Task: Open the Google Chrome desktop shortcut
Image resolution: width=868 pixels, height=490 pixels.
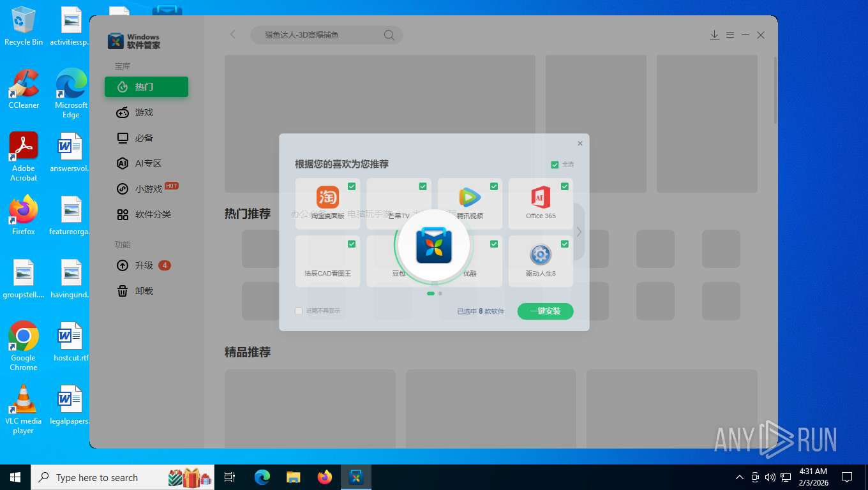Action: click(24, 346)
